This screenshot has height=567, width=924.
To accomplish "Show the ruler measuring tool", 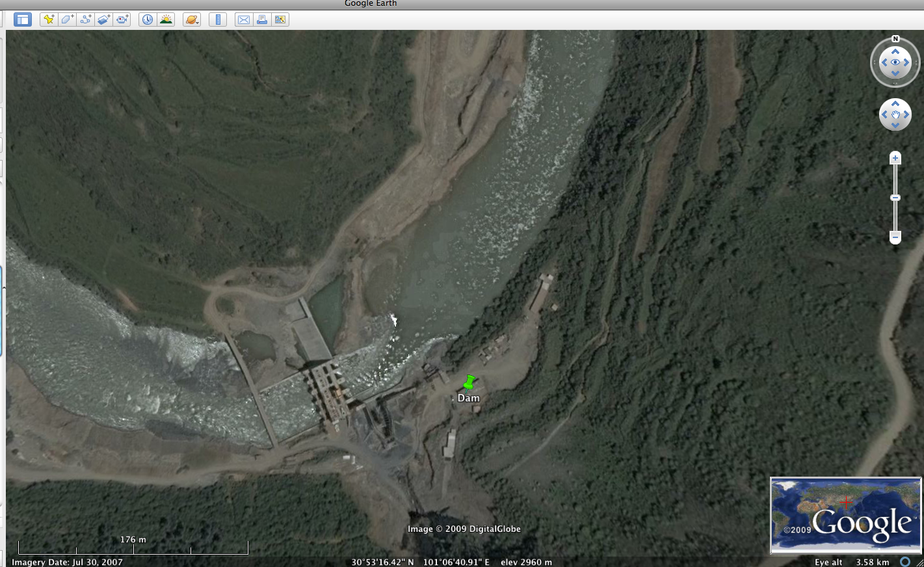I will (218, 20).
